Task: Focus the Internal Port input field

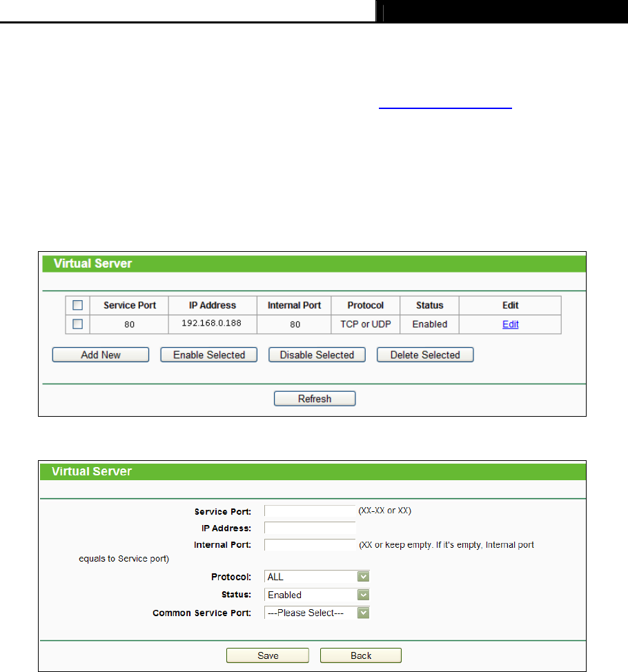Action: pyautogui.click(x=310, y=545)
